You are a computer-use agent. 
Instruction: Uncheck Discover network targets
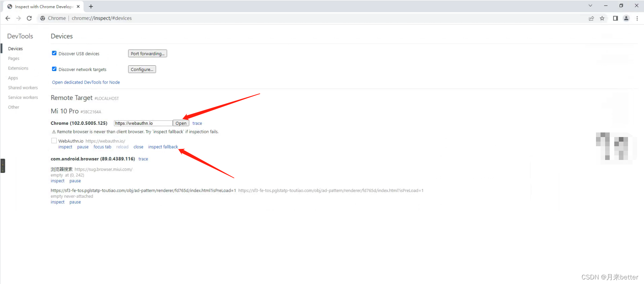coord(54,69)
